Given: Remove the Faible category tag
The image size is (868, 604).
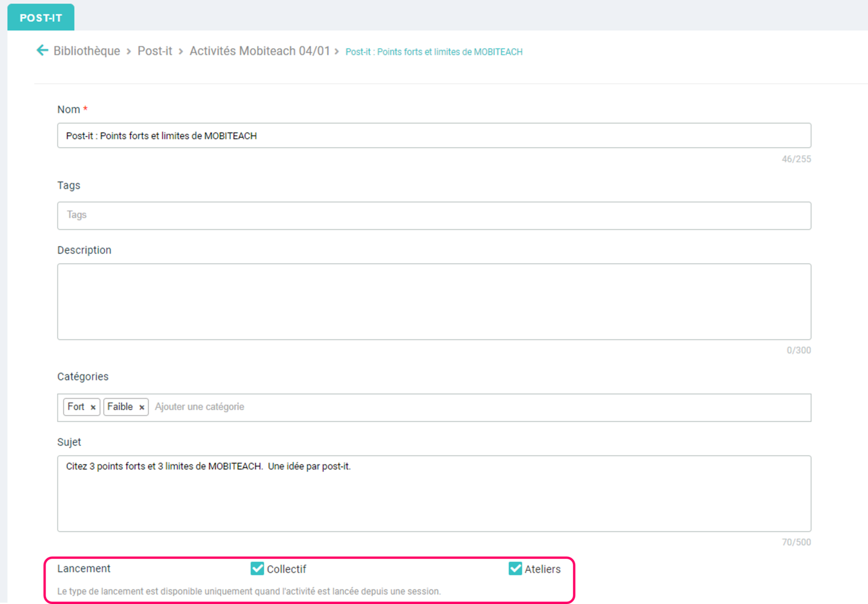Looking at the screenshot, I should (x=142, y=407).
